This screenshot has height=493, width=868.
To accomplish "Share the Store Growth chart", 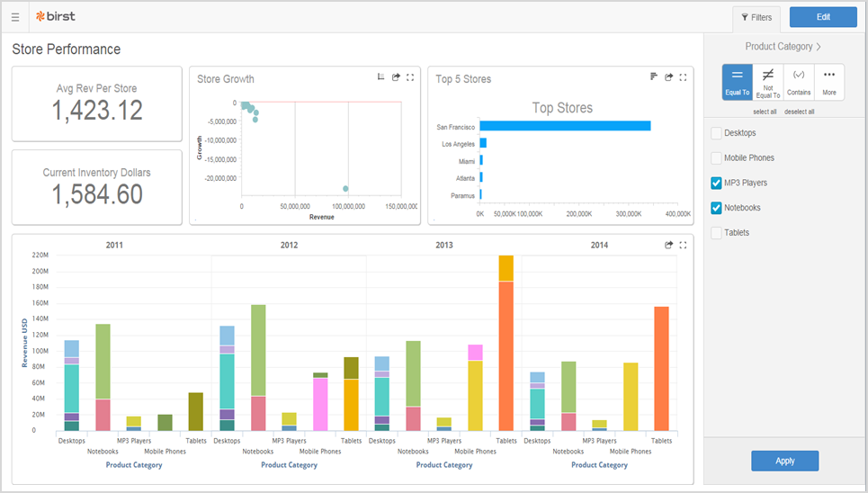I will click(396, 77).
